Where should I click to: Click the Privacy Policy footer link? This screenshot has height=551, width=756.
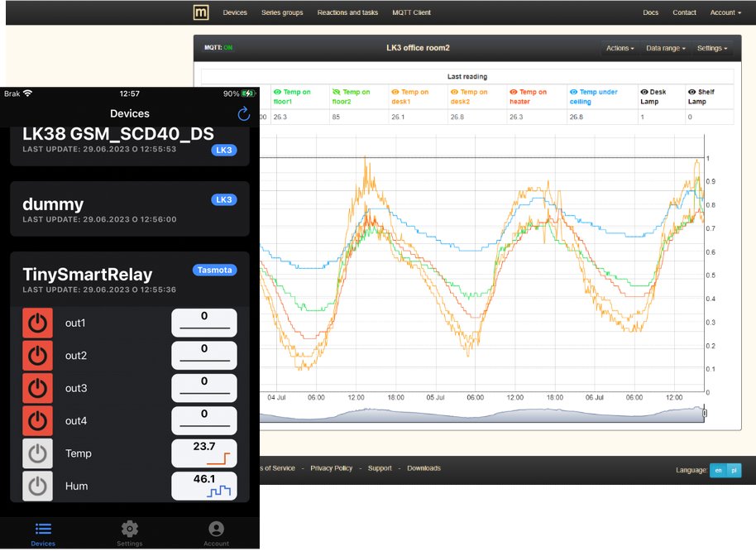click(332, 468)
